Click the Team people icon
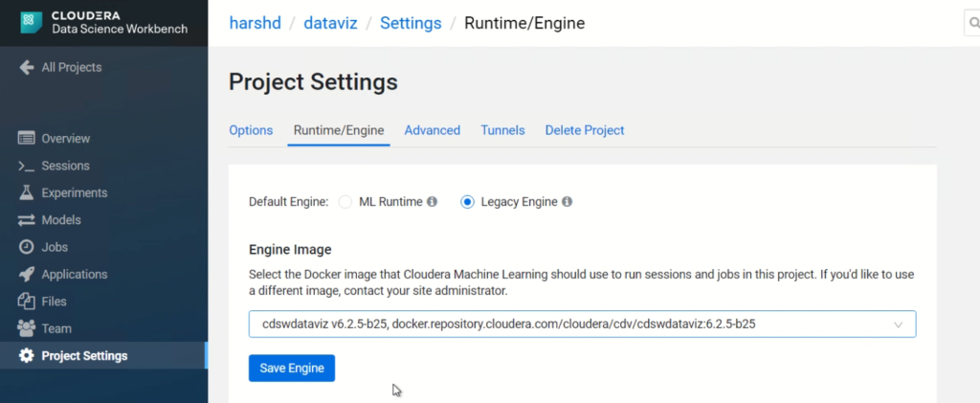This screenshot has width=980, height=403. click(x=26, y=328)
